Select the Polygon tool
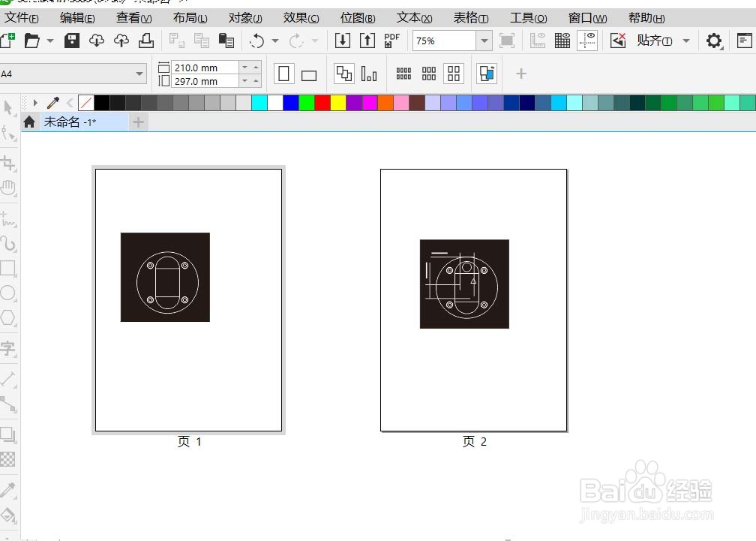756x541 pixels. pyautogui.click(x=8, y=317)
